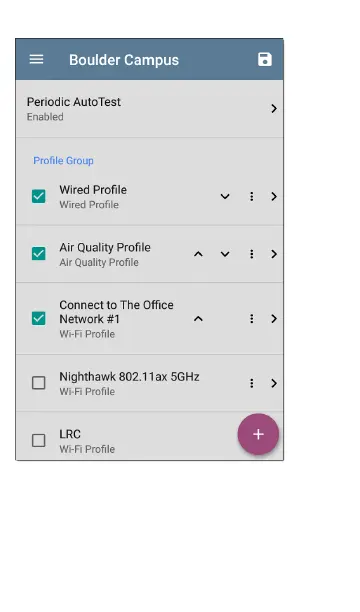Open Nighthawk 802.11ax 5GHz three-dot menu
The image size is (360, 612).
251,383
